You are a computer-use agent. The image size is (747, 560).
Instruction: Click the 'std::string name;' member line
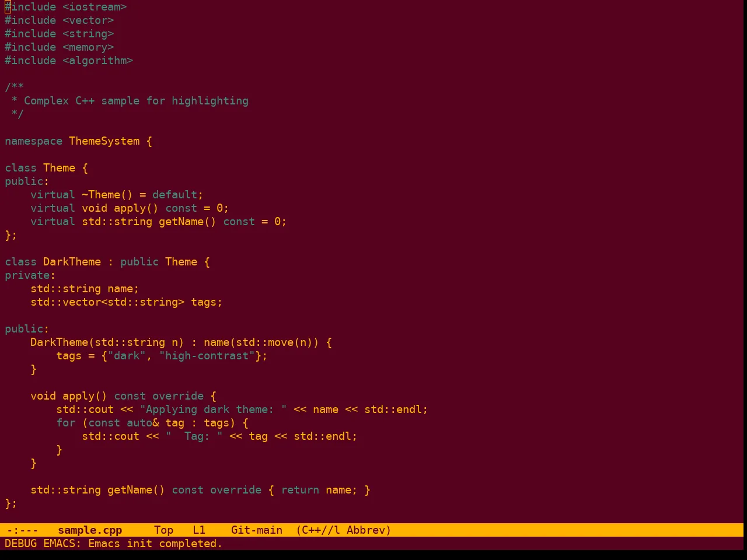[x=85, y=289]
